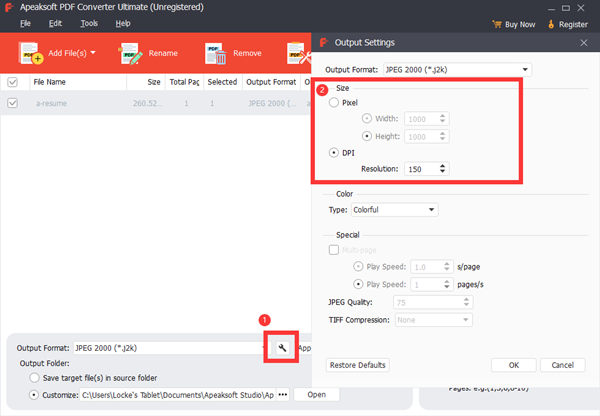Adjust the pages/s Play Speed stepper
The width and height of the screenshot is (600, 416).
click(447, 284)
